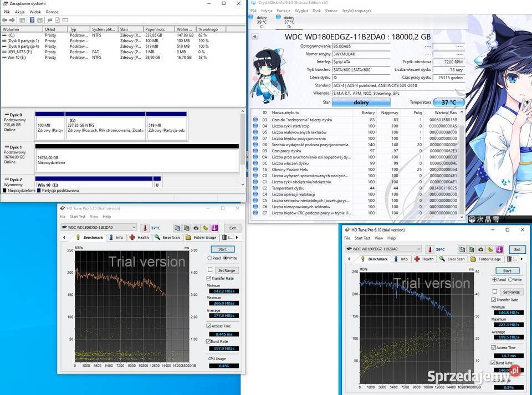The height and width of the screenshot is (395, 532).
Task: Click the copy text icon in right HD Tune window
Action: 462,249
